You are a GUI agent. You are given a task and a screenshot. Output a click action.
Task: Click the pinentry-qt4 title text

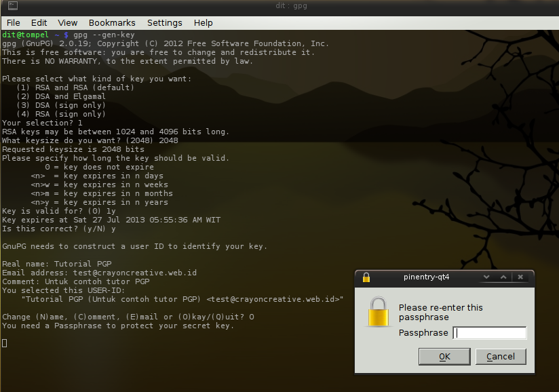coord(427,277)
